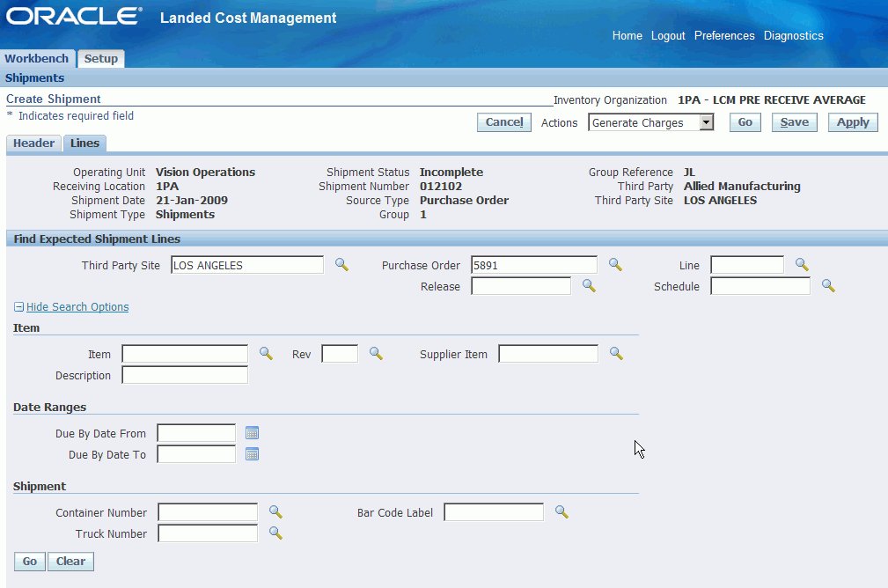Open Schedule field search lookup icon

tap(828, 286)
